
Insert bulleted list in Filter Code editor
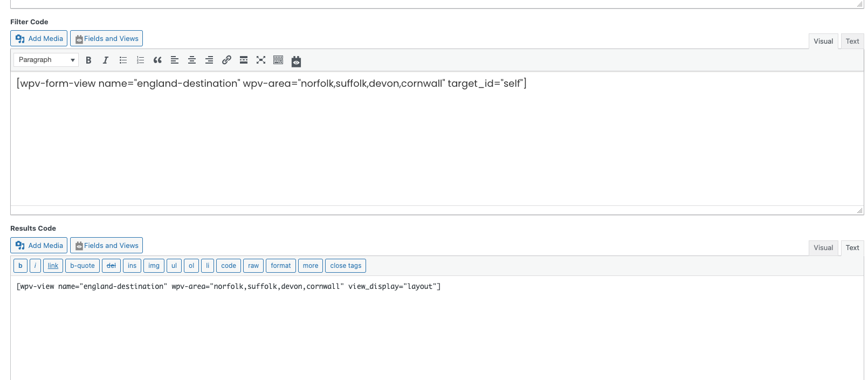click(123, 60)
